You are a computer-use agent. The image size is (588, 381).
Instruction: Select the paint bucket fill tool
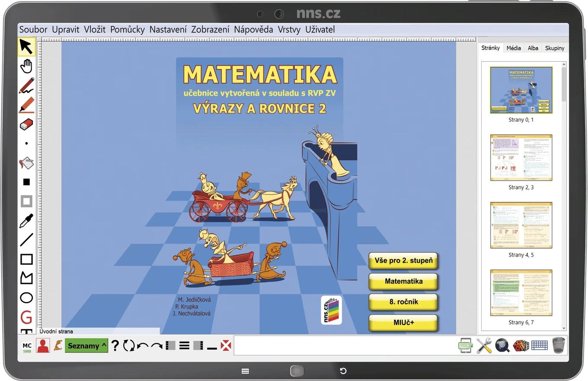coord(26,163)
